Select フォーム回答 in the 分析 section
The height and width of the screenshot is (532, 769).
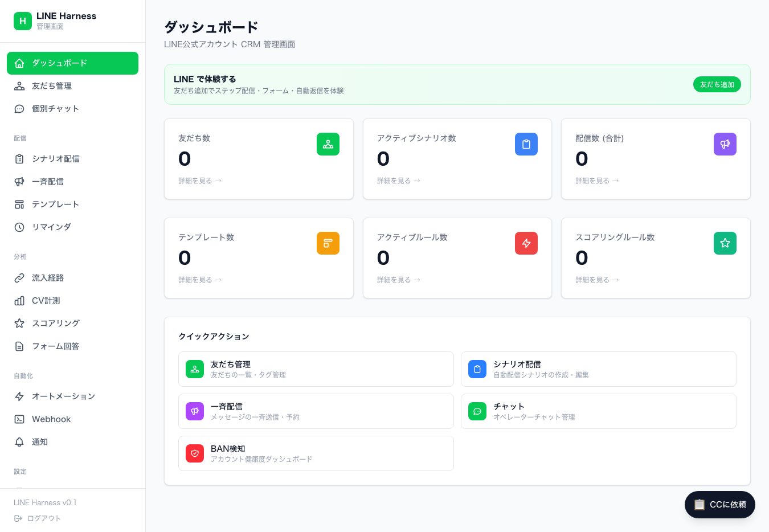click(56, 346)
